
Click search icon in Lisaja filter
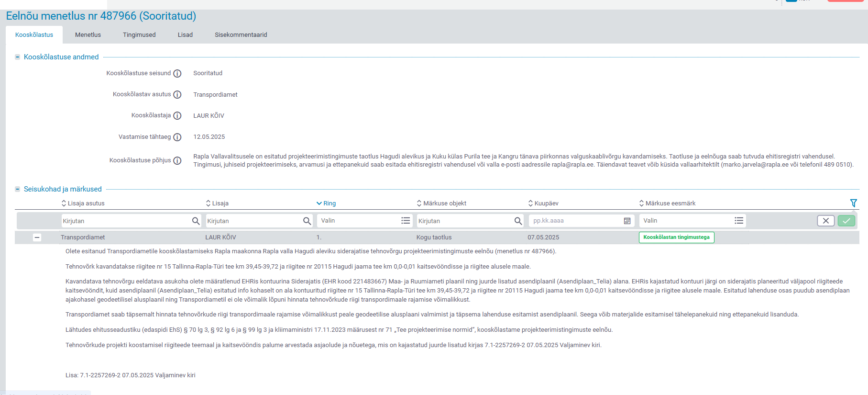coord(307,221)
